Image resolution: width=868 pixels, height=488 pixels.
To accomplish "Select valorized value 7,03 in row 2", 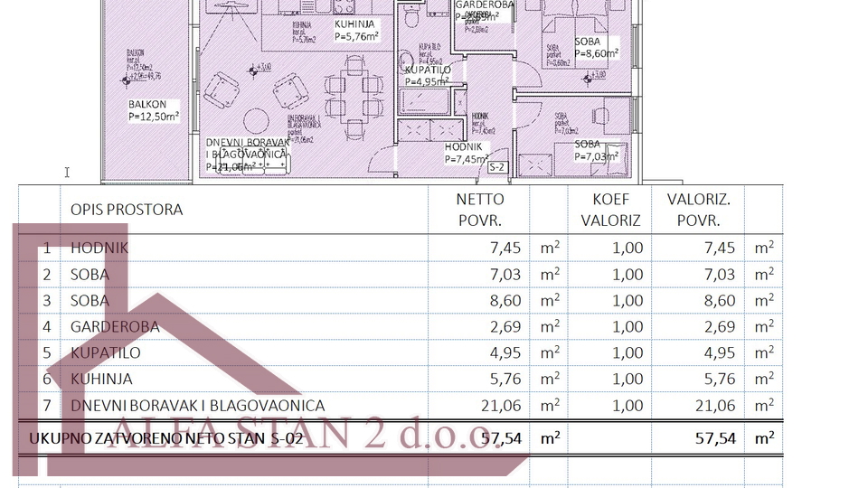I will [x=720, y=275].
